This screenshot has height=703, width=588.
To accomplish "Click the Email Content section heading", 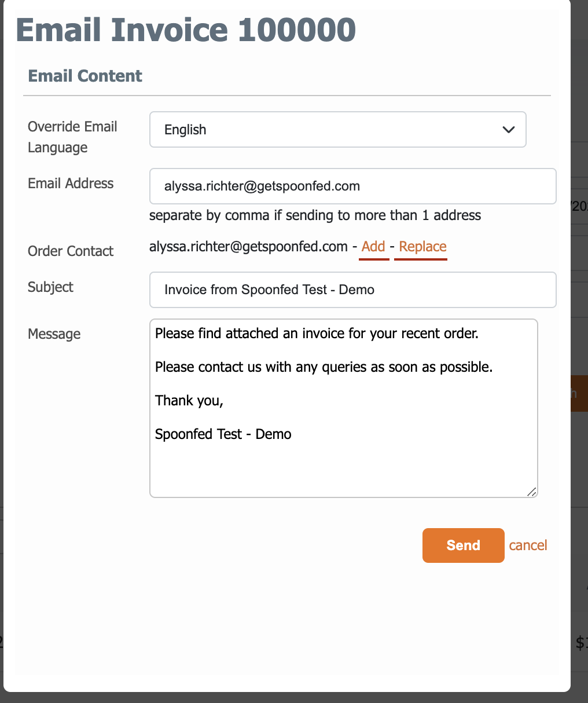I will click(85, 76).
